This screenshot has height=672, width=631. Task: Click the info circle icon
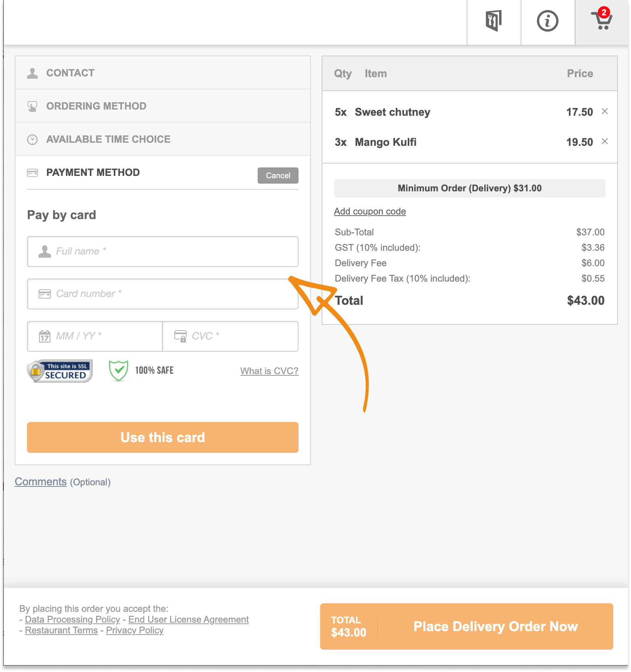pos(547,21)
